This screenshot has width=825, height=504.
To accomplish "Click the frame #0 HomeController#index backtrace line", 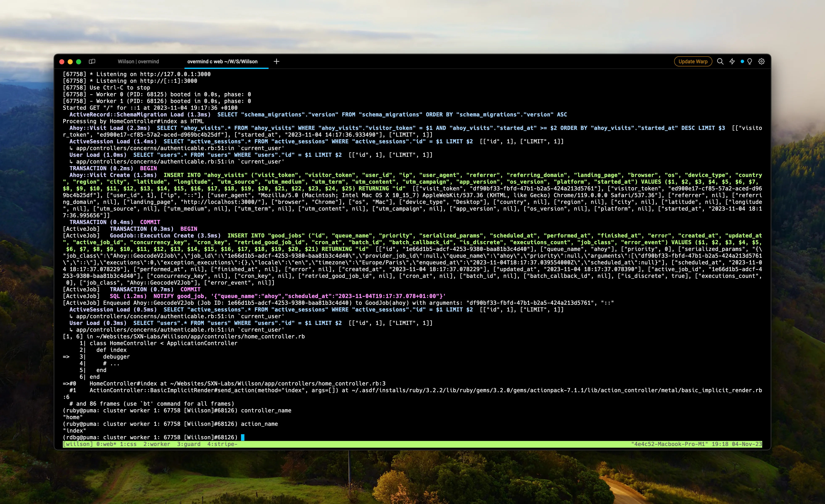I will coord(224,383).
